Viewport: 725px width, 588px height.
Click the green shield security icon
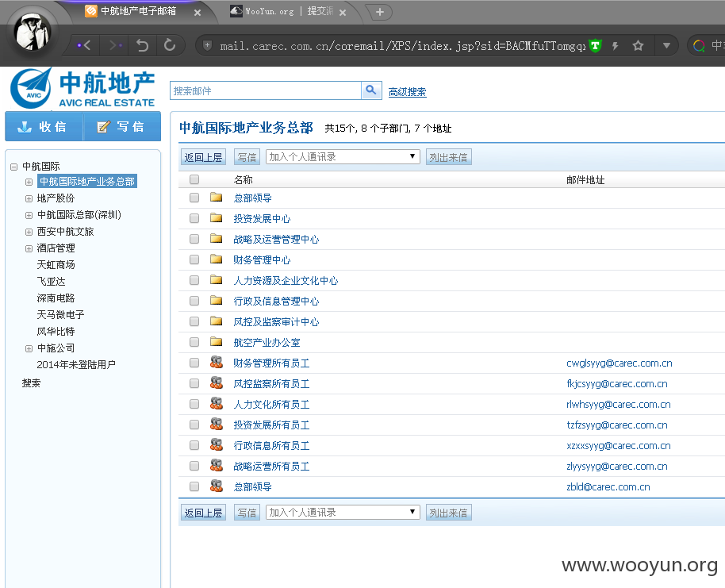pyautogui.click(x=595, y=45)
